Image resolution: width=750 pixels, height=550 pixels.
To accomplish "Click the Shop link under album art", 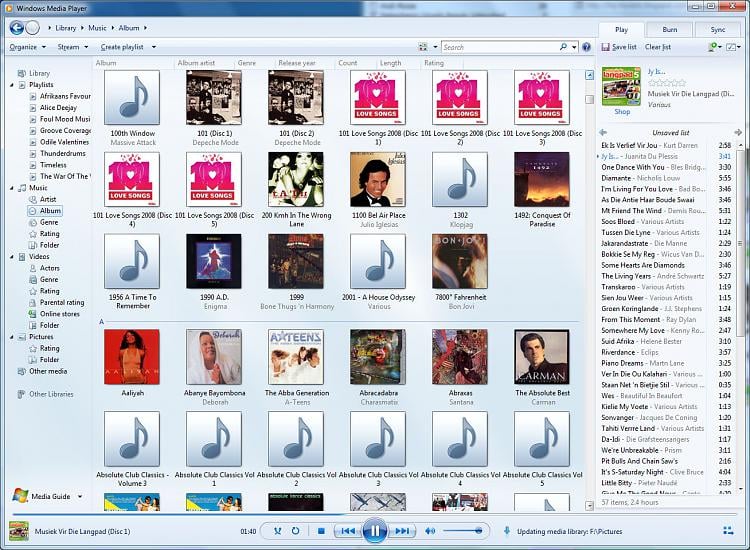I will 622,111.
